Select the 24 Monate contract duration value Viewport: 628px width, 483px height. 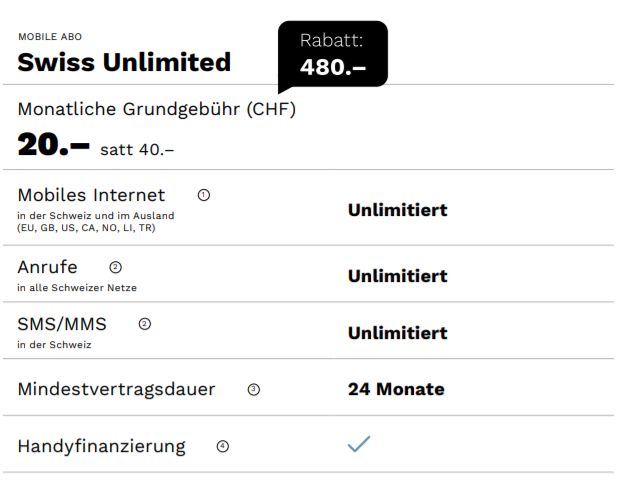(x=396, y=389)
